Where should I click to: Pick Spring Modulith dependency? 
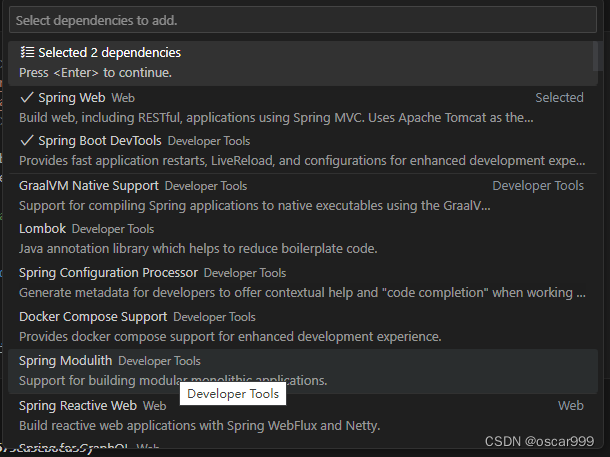point(303,371)
